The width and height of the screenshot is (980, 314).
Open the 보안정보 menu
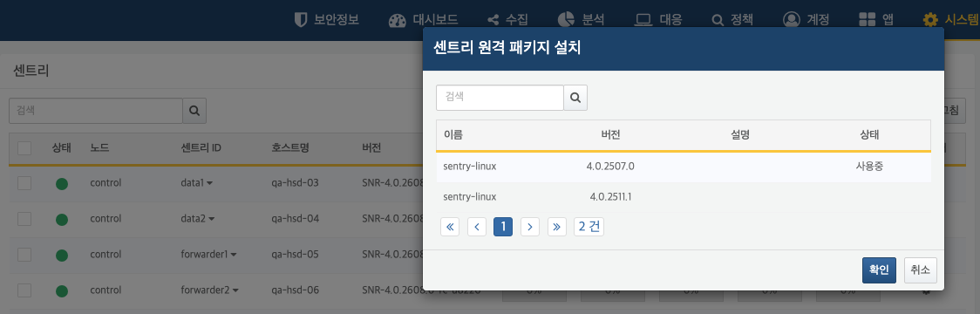pyautogui.click(x=327, y=19)
